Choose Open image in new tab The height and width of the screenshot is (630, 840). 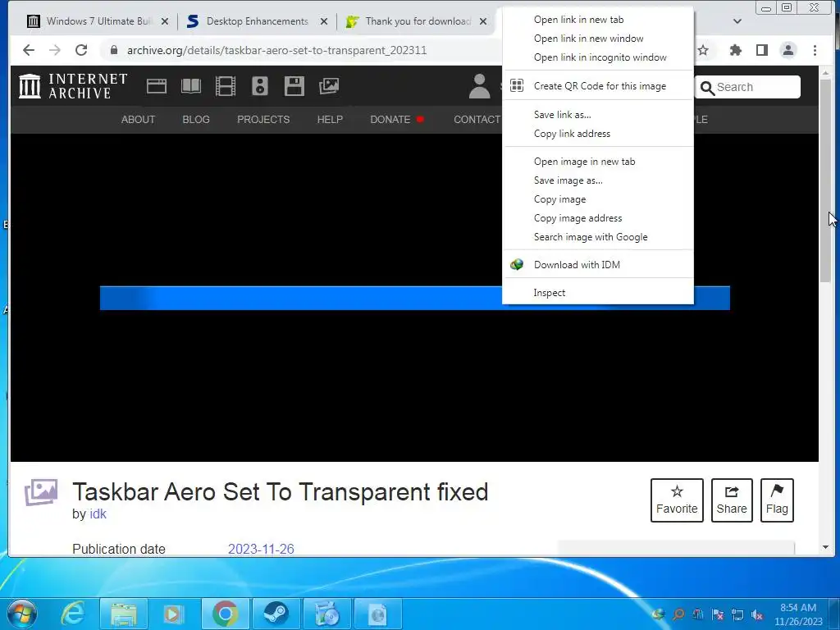[x=597, y=162]
